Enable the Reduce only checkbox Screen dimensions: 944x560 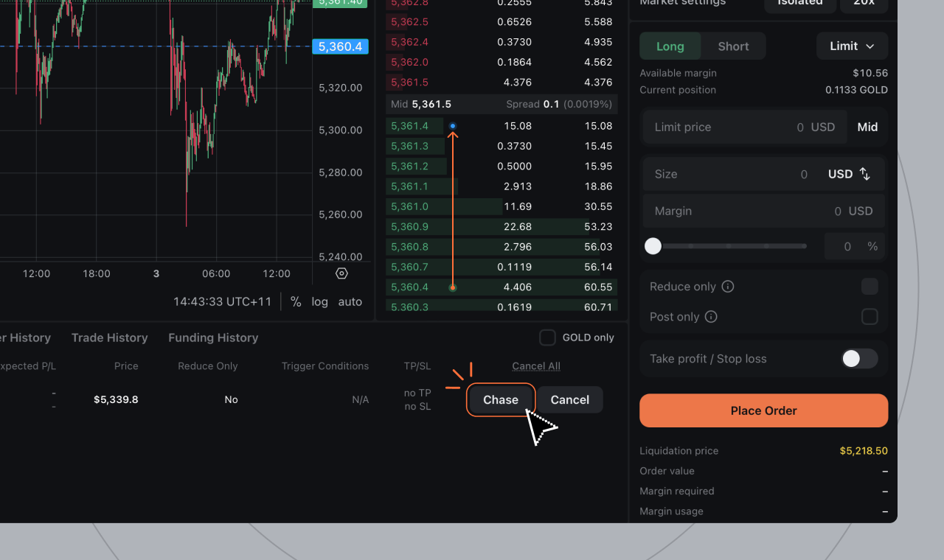870,287
